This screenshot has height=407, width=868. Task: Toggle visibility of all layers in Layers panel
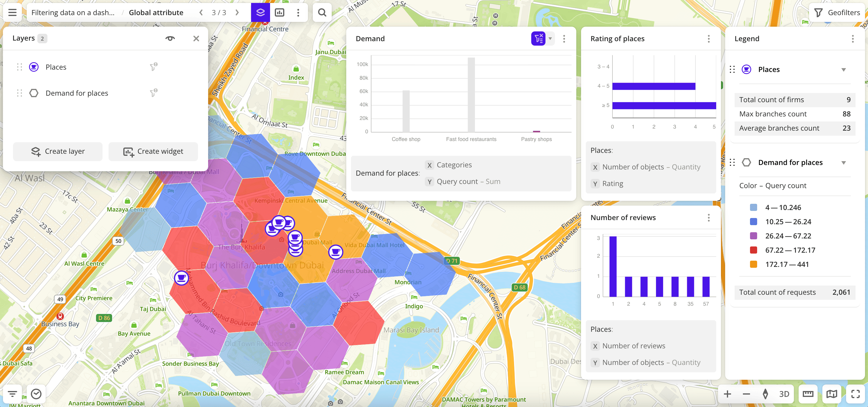(170, 38)
